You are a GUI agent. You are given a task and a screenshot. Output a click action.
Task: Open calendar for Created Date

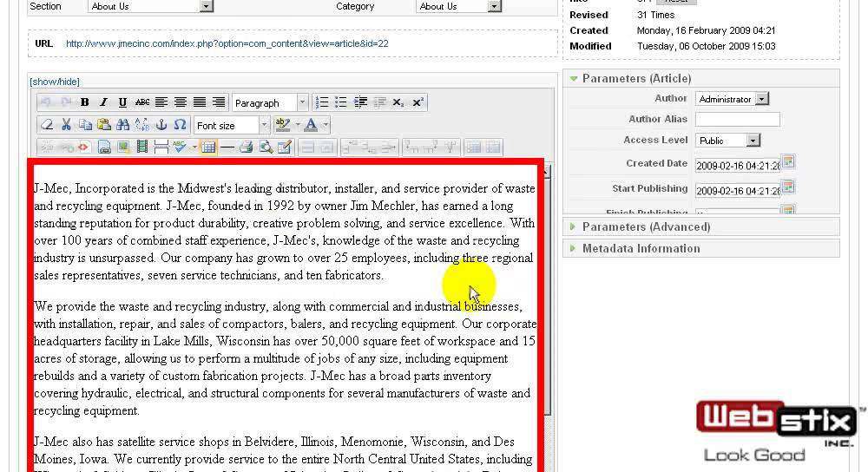[788, 162]
